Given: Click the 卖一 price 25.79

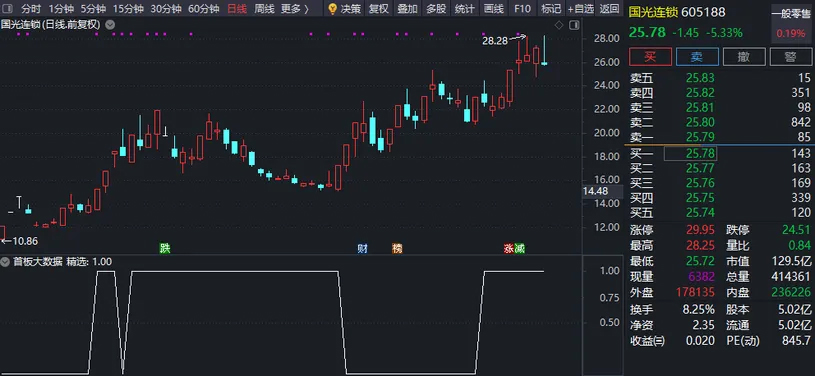Looking at the screenshot, I should (700, 137).
